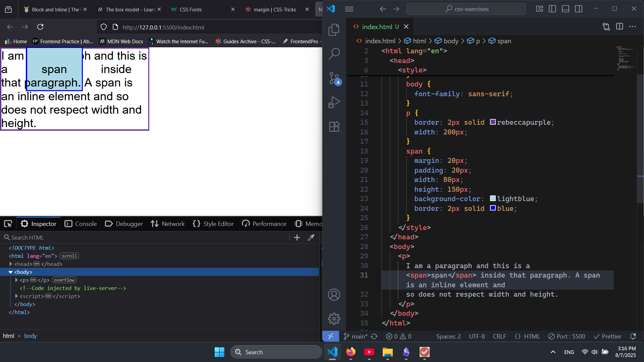Close the CSS Fonts browser tab
Viewport: 644px width, 362px height.
click(x=233, y=9)
